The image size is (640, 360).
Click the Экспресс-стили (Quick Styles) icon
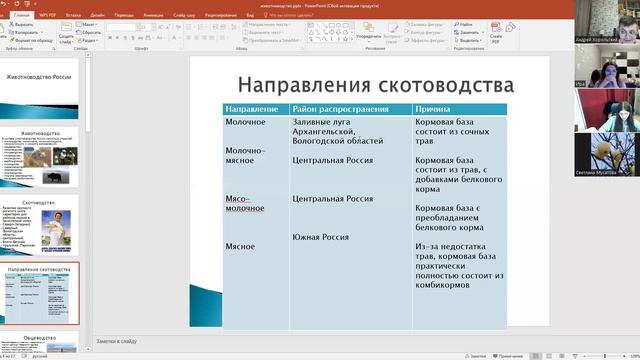click(392, 27)
